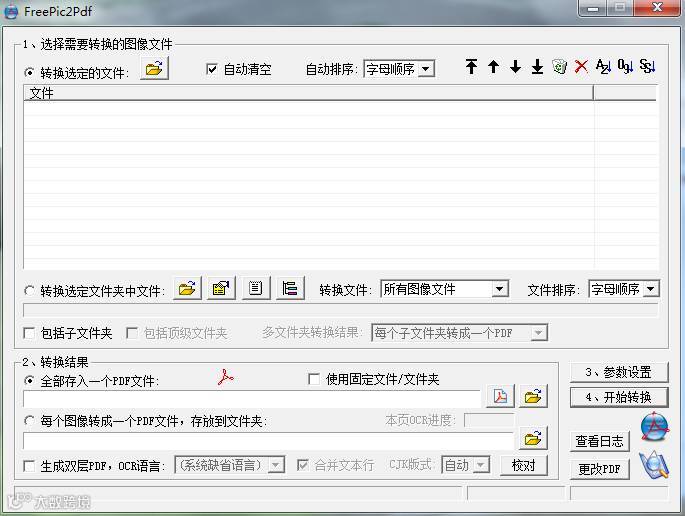Select 全部存入一个PDF文件 radio button
Viewport: 685px width, 516px height.
click(x=29, y=381)
